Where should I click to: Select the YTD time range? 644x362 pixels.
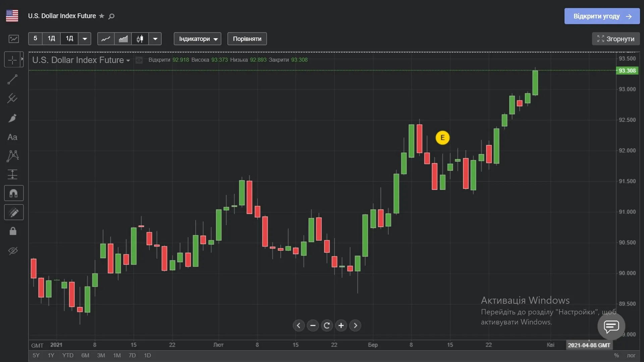[68, 355]
